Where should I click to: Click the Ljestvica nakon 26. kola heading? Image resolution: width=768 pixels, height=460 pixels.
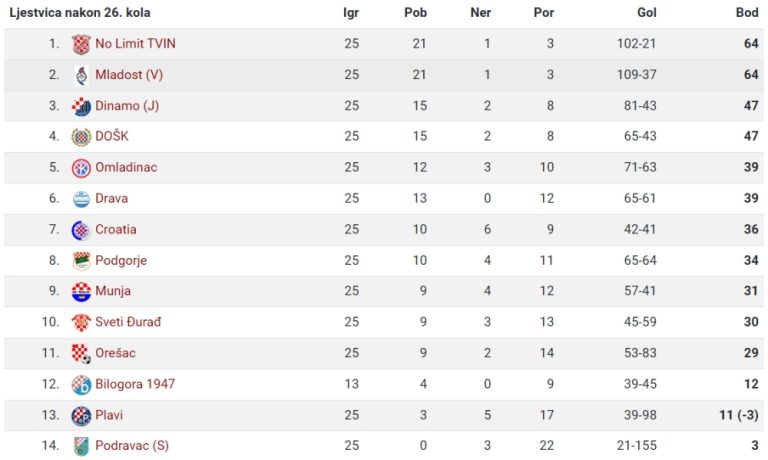pyautogui.click(x=80, y=13)
